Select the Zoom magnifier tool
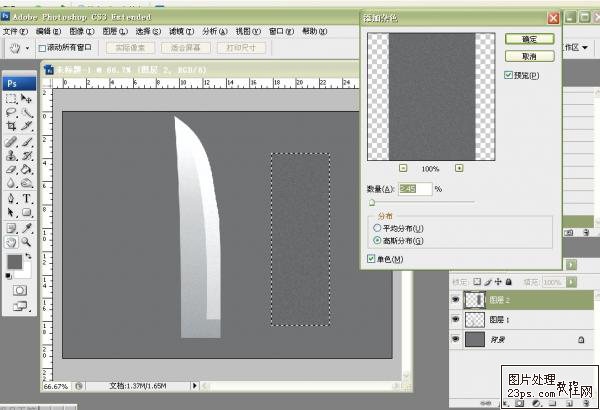This screenshot has height=410, width=600. (26, 242)
